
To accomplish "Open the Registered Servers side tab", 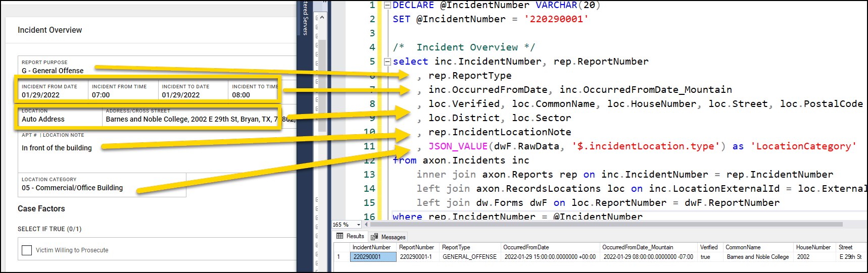I will click(x=305, y=18).
